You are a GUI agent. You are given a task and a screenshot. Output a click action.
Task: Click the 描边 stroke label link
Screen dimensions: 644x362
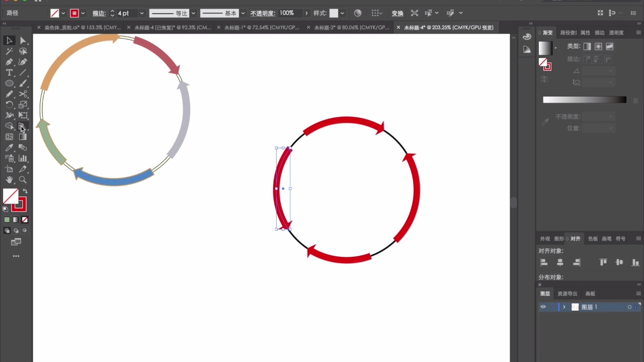tap(99, 13)
